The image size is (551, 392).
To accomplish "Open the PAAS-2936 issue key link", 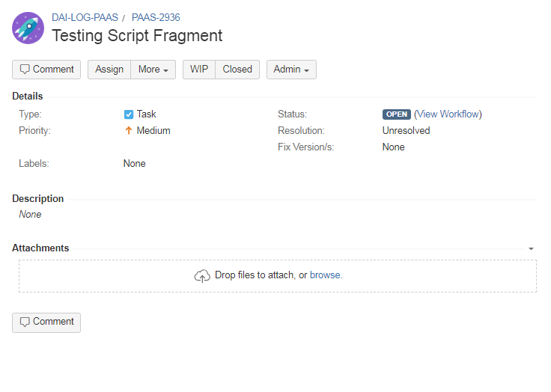I will pos(156,17).
